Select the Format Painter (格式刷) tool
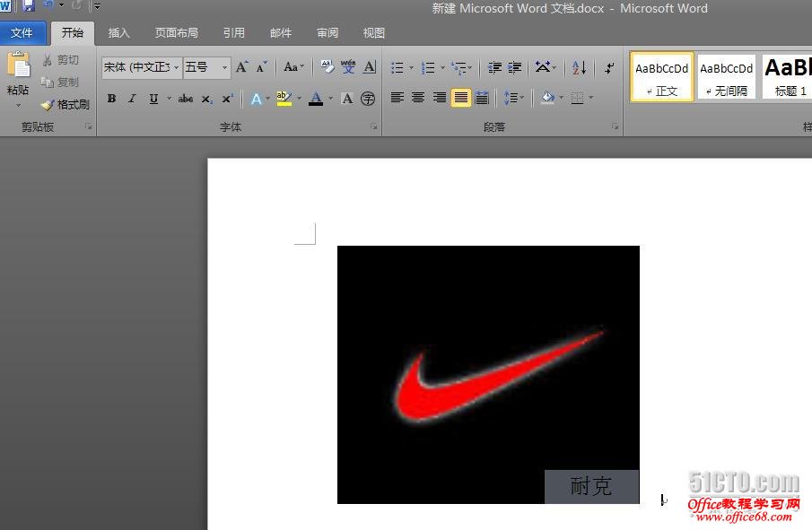 pyautogui.click(x=65, y=103)
